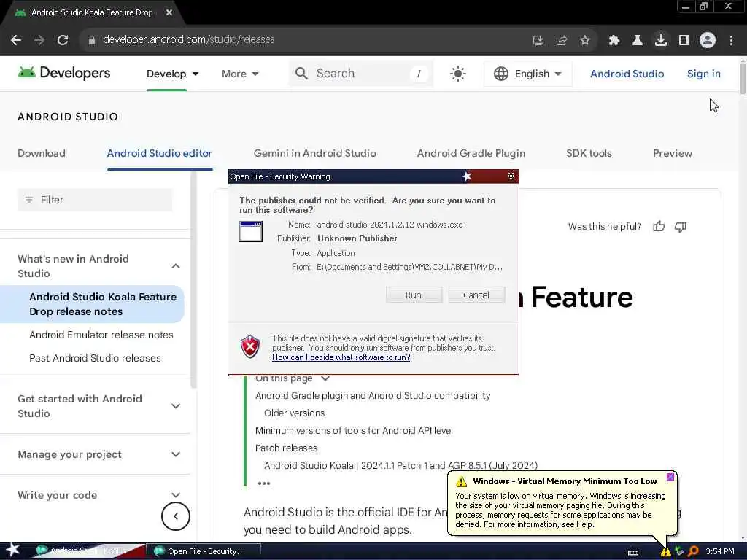Click the Filter input in sidebar
The image size is (747, 560).
coord(95,200)
